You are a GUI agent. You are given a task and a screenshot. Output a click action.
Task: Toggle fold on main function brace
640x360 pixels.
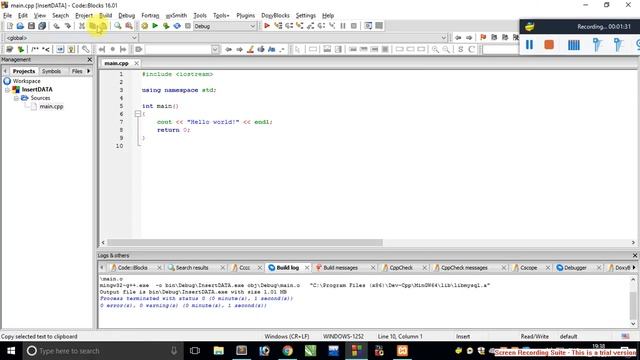pyautogui.click(x=138, y=114)
